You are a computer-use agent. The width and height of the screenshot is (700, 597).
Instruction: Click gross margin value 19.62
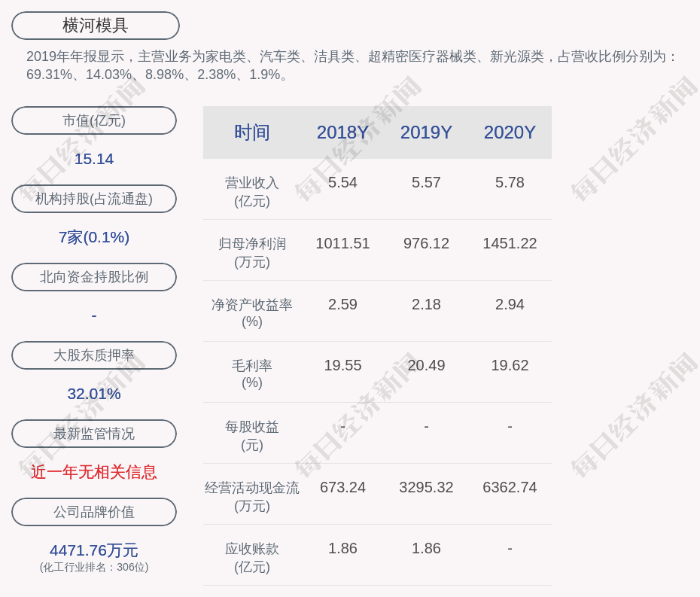(x=510, y=365)
